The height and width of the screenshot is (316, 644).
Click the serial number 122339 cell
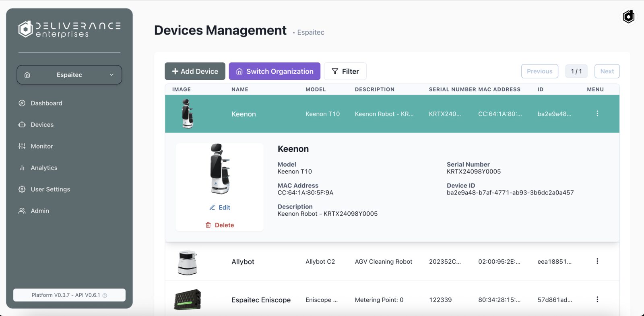pyautogui.click(x=440, y=300)
